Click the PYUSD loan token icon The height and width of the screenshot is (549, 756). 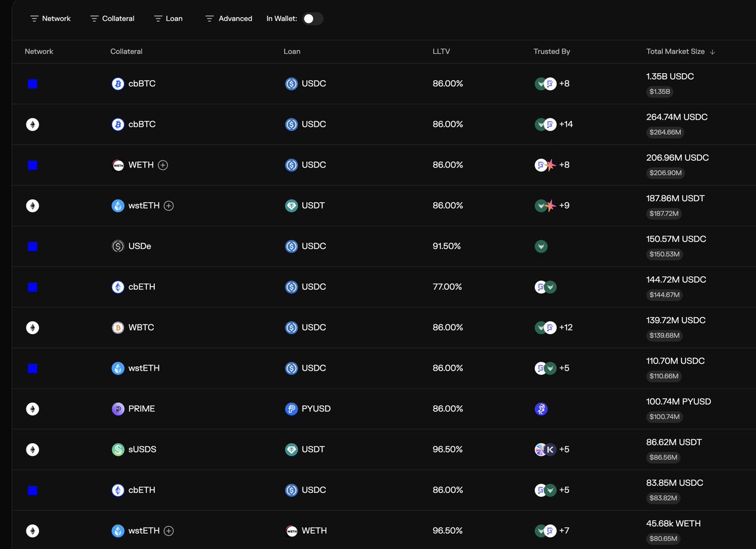pos(291,409)
